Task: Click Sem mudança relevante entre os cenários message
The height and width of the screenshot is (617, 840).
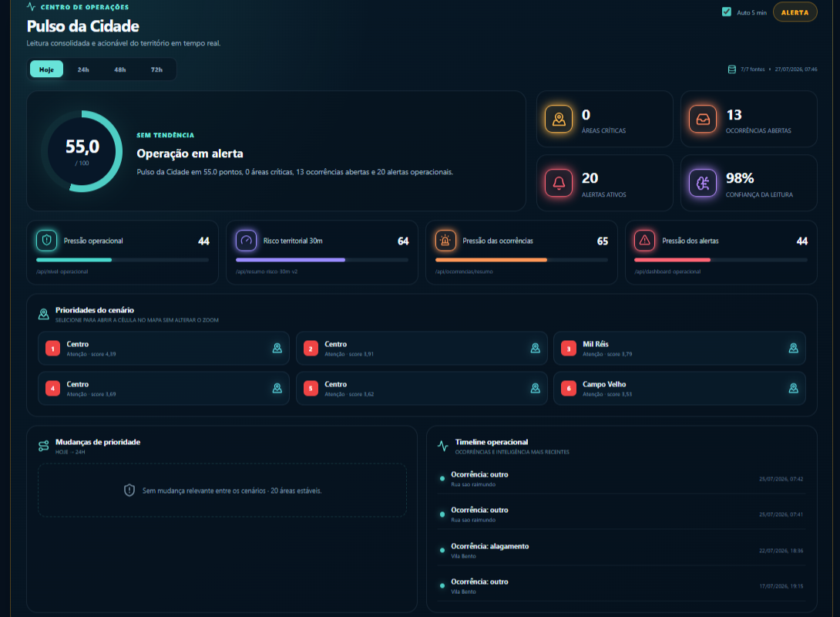Action: point(232,491)
